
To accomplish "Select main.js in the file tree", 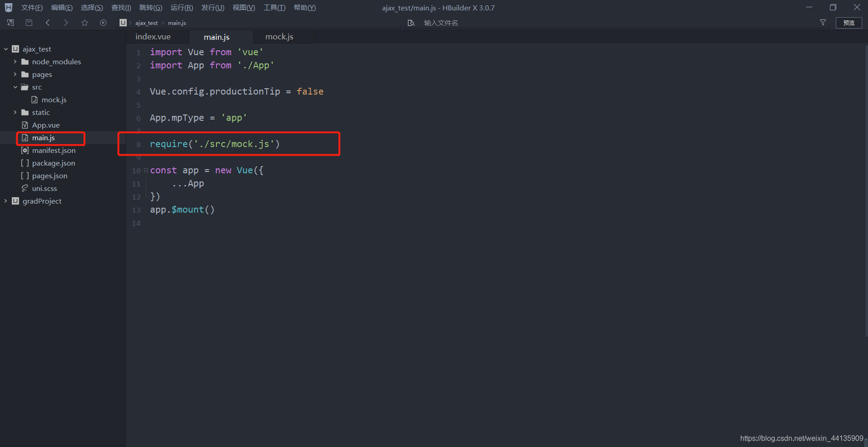I will [43, 138].
